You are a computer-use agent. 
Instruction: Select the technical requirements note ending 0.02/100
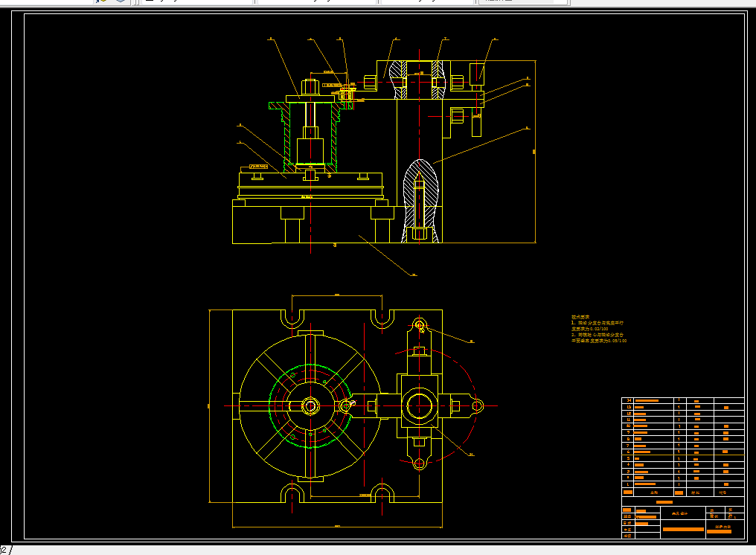(x=589, y=329)
